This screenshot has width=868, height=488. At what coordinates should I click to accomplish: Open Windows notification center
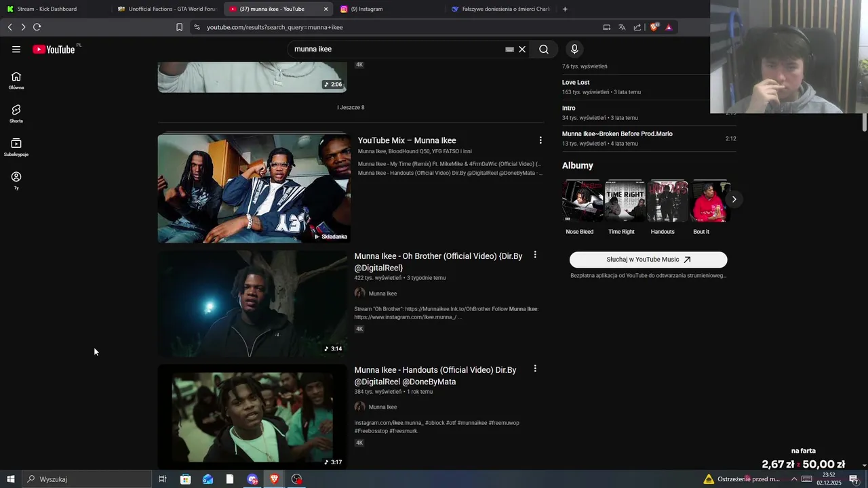(x=854, y=479)
